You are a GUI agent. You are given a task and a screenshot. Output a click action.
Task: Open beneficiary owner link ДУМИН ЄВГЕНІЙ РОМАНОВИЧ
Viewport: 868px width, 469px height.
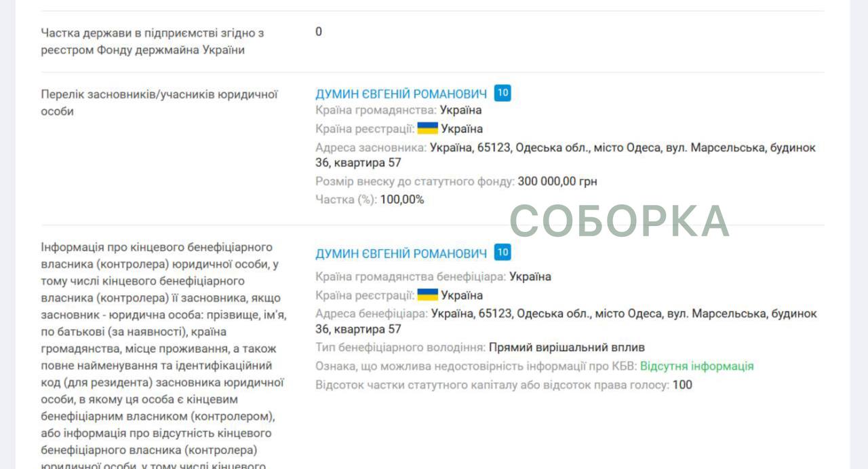point(401,253)
